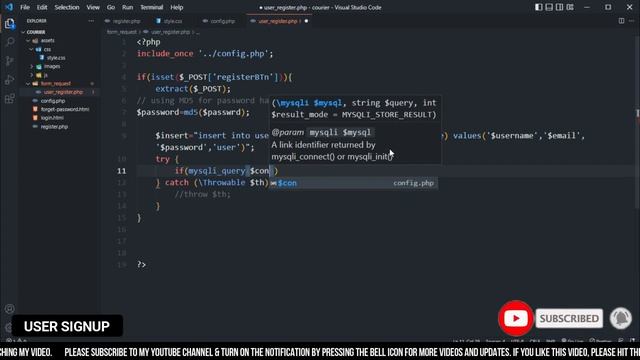Select user_register.php in the file tree

tap(63, 92)
